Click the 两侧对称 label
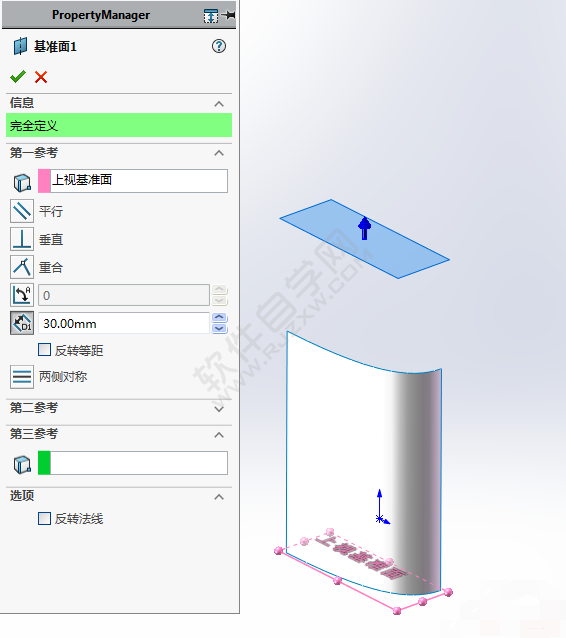Screen dimensions: 566x638 63,377
